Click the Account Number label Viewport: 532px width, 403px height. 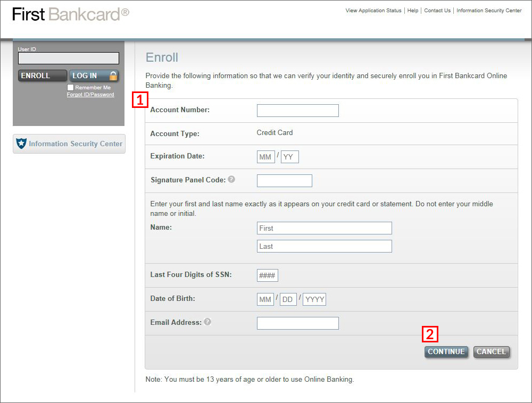pos(180,110)
